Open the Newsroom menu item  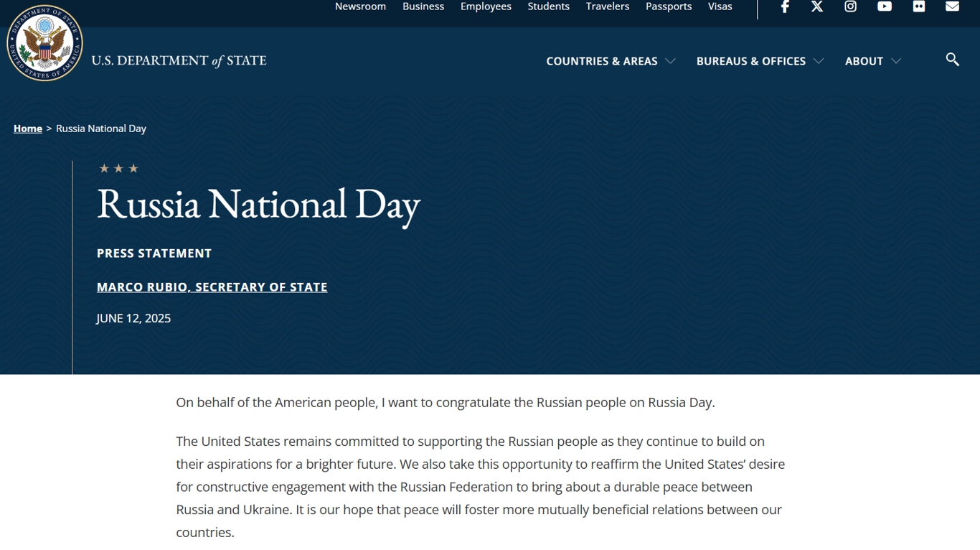(x=360, y=6)
